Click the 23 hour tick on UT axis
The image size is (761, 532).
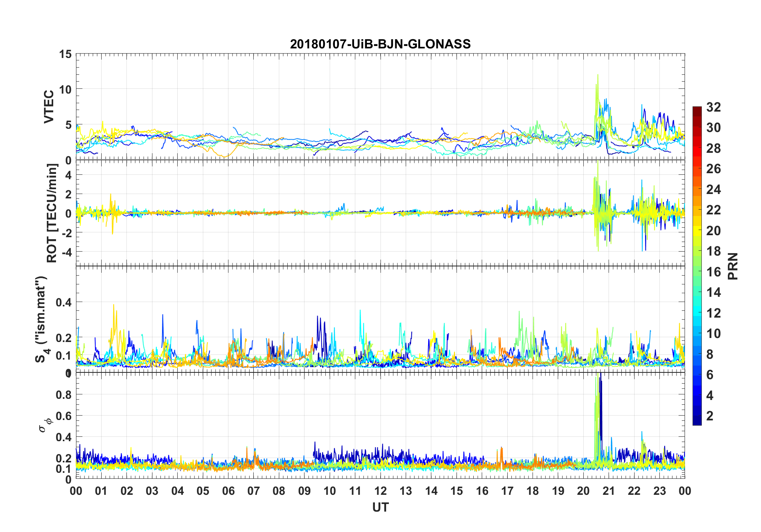point(660,491)
